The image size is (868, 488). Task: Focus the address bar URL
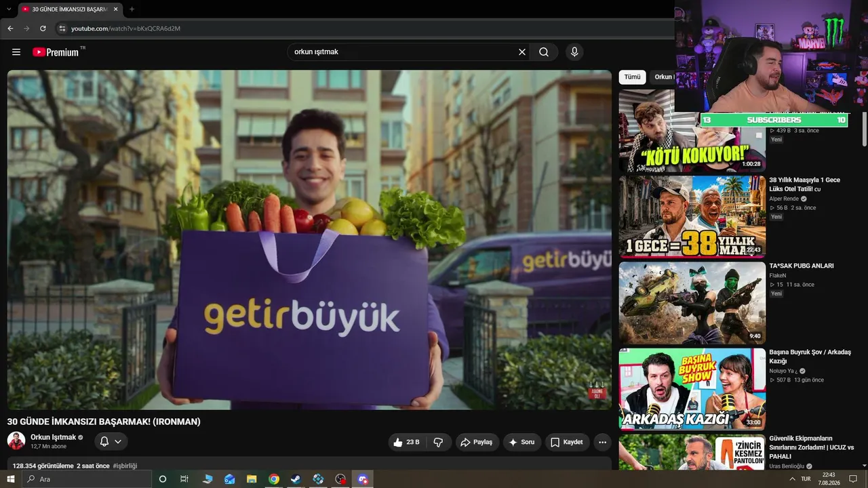click(125, 28)
